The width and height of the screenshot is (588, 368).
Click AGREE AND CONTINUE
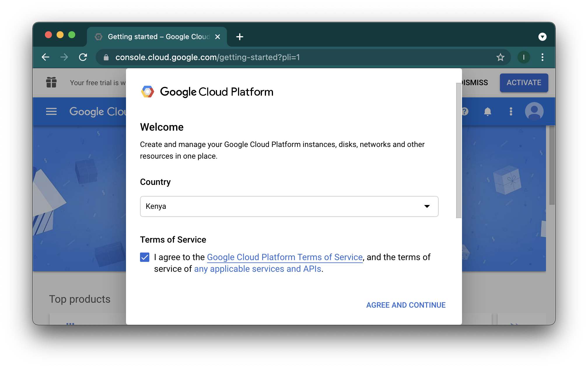tap(406, 305)
